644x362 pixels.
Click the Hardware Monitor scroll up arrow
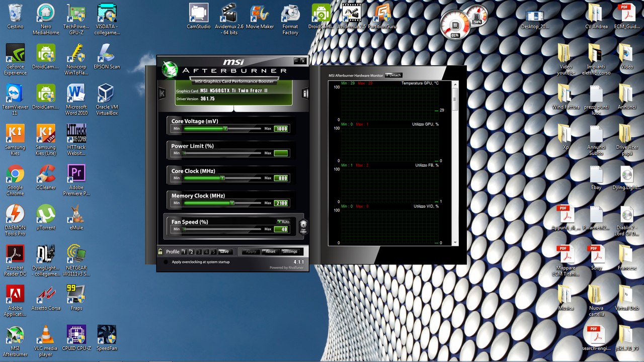coord(456,84)
